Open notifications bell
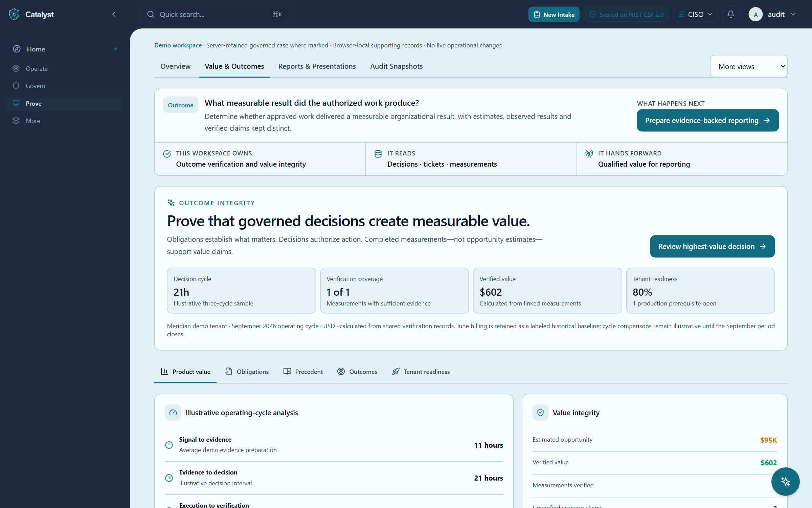 click(730, 14)
